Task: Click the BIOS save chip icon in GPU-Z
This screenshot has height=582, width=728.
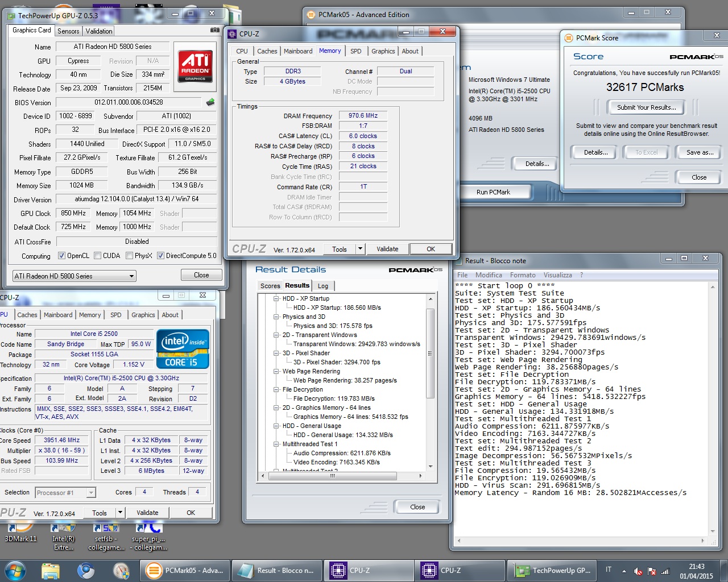Action: click(210, 102)
